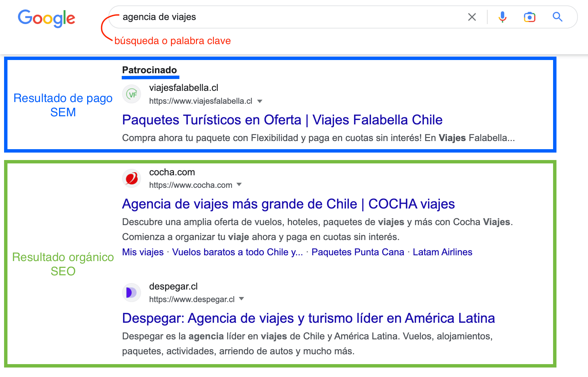Image resolution: width=588 pixels, height=377 pixels.
Task: Click the cocha.com site name
Action: click(x=172, y=172)
